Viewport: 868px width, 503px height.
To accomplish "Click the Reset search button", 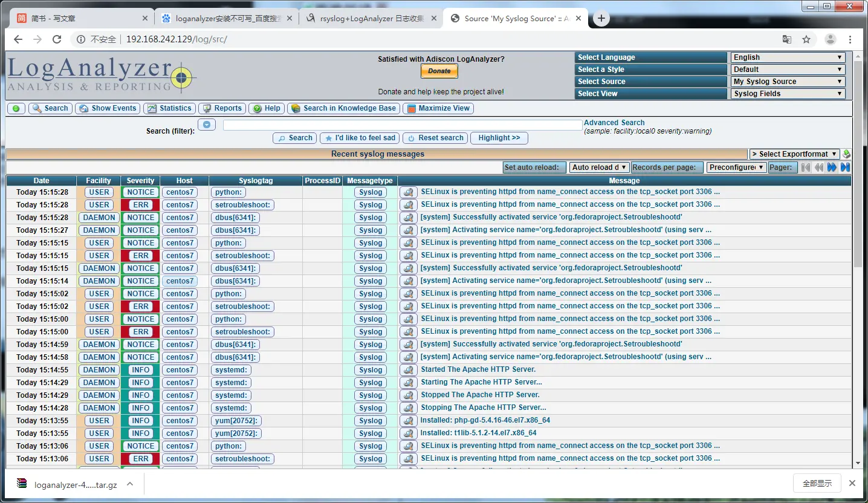I will (x=435, y=138).
